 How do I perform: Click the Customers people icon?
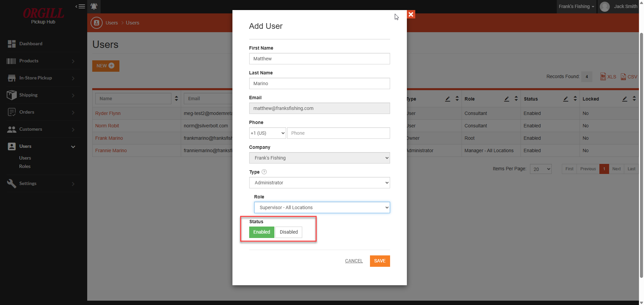point(12,129)
